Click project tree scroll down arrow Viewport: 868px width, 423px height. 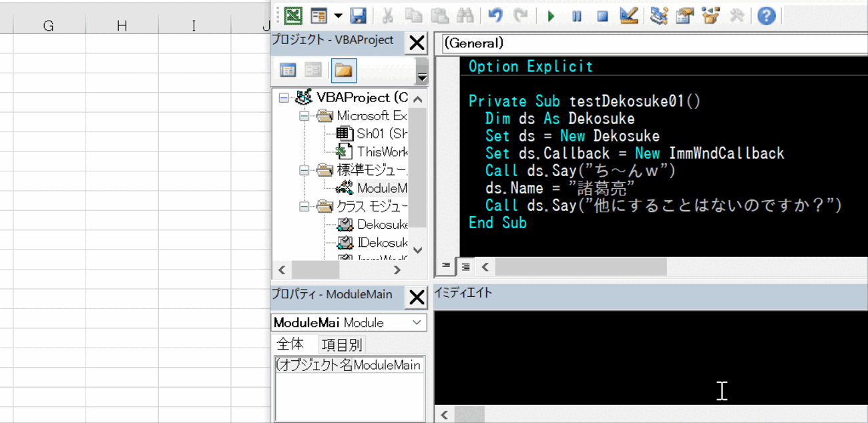click(418, 250)
